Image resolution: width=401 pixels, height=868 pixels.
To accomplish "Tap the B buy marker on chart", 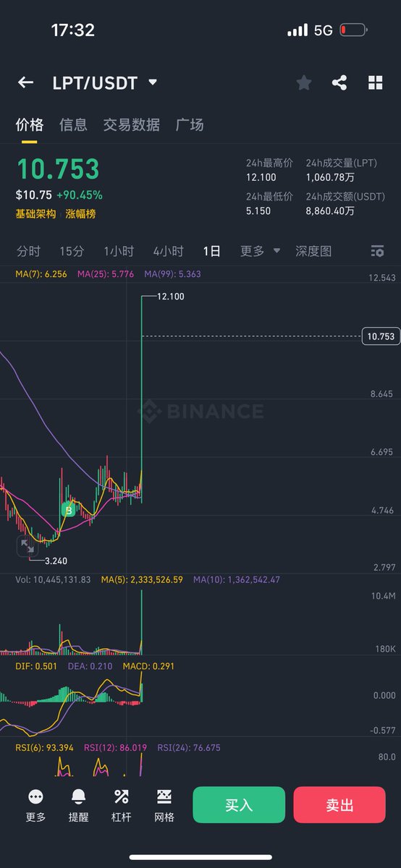I will click(69, 510).
